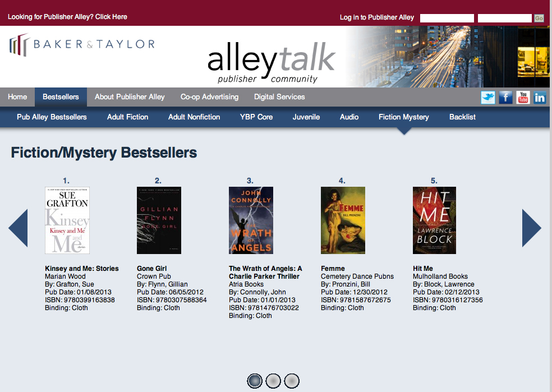Open the Co-op Advertising menu item
The width and height of the screenshot is (552, 392).
(209, 97)
